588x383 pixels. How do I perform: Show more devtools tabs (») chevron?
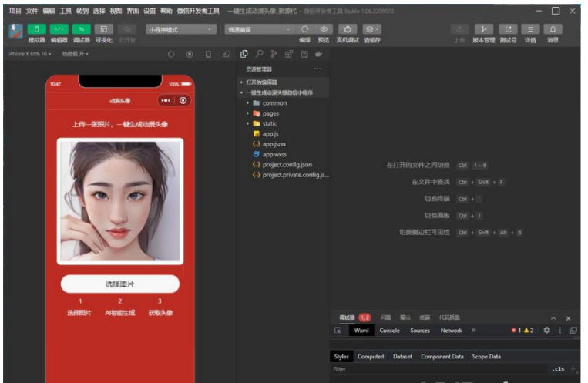tap(474, 330)
